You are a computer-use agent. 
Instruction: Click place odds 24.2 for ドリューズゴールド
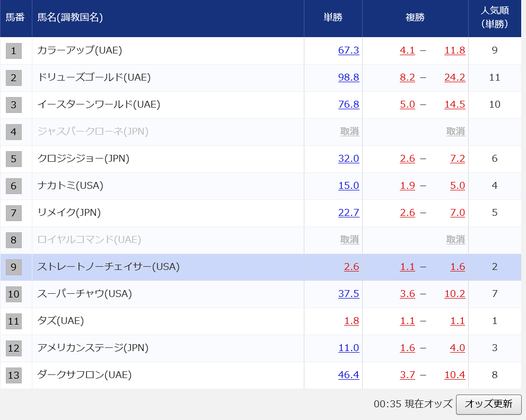pyautogui.click(x=454, y=78)
